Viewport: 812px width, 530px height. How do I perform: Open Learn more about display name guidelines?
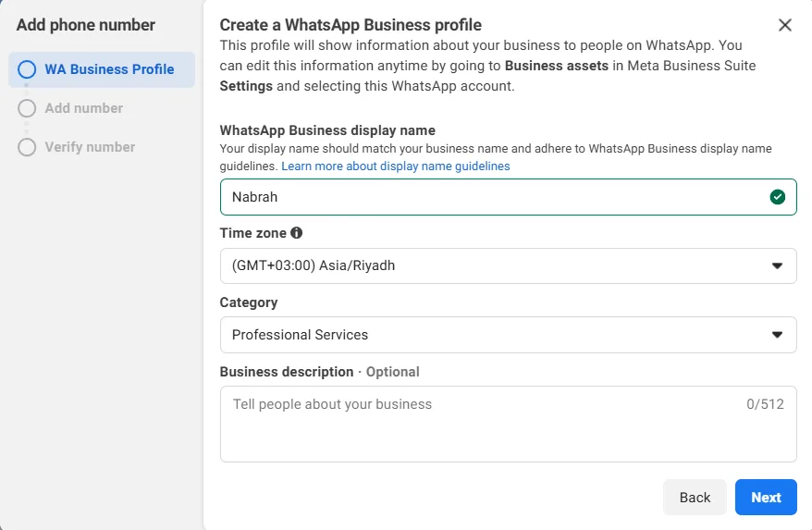click(x=396, y=166)
